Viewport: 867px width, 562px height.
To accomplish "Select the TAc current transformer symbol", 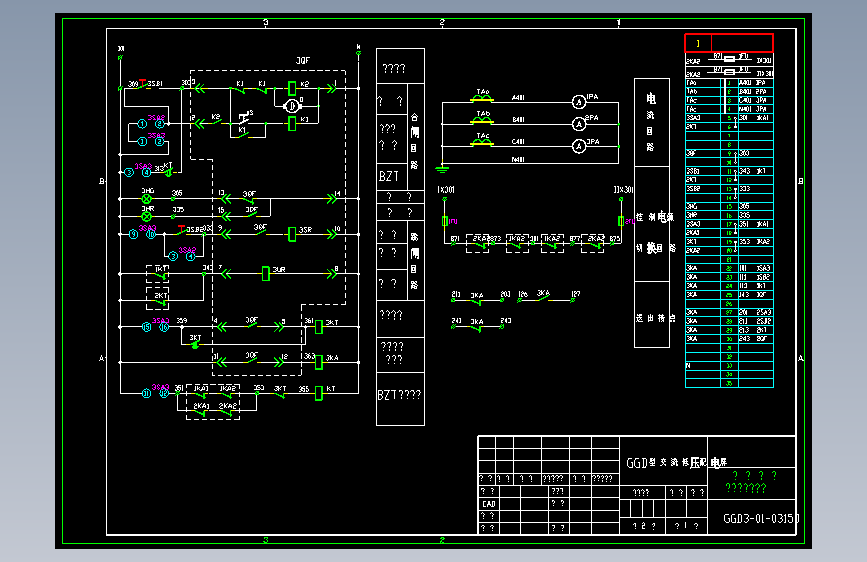I will click(482, 142).
